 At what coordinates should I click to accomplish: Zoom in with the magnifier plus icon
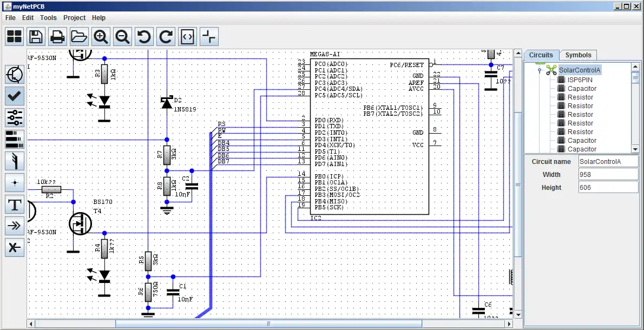[101, 37]
